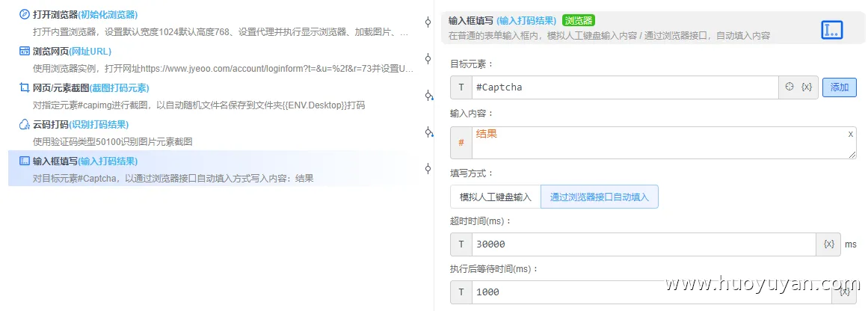Viewport: 868px width, 311px height.
Task: Click the large input-box icon in header
Action: point(831,31)
